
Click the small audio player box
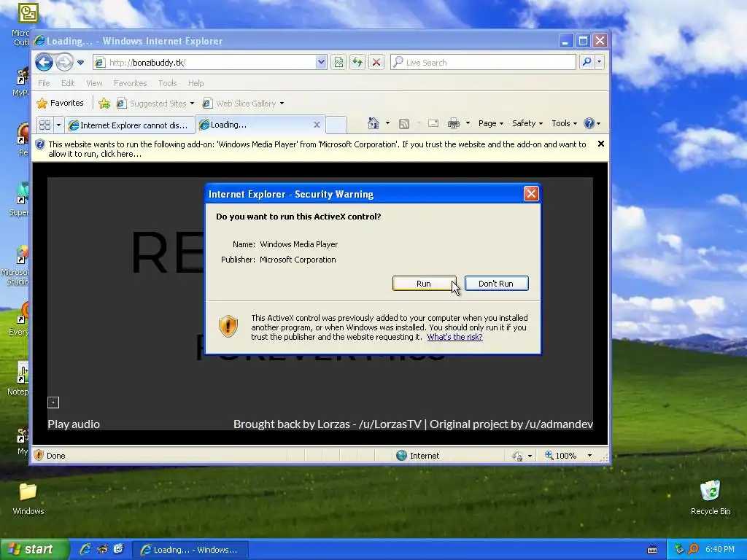[53, 402]
